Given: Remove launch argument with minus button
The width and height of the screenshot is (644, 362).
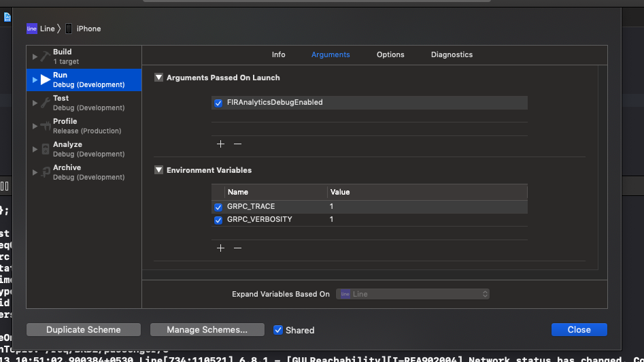Looking at the screenshot, I should point(237,144).
